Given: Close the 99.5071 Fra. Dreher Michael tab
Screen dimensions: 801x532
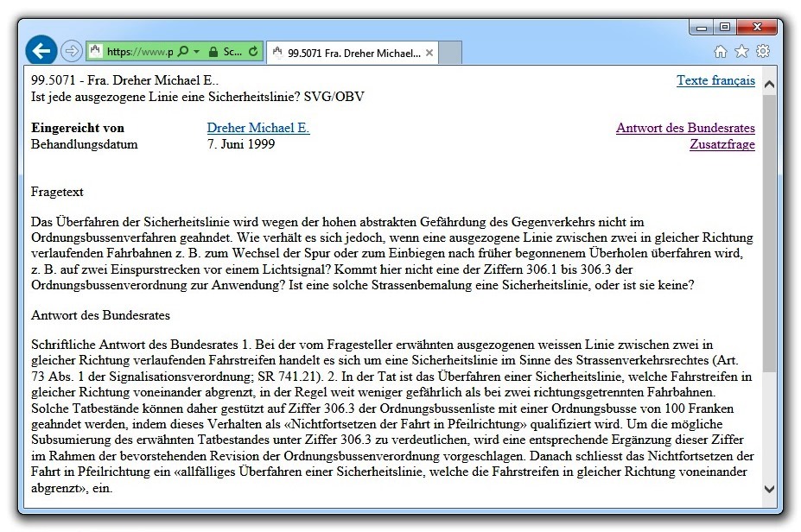Looking at the screenshot, I should (429, 53).
